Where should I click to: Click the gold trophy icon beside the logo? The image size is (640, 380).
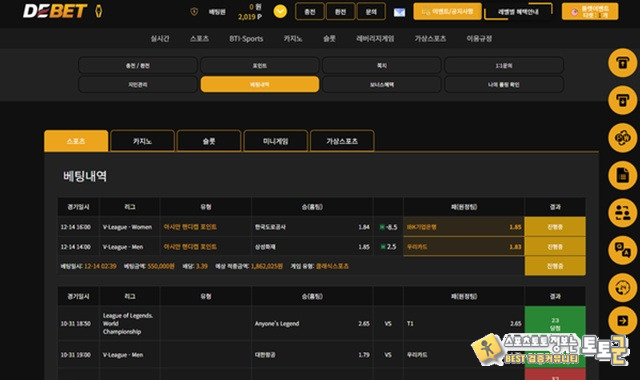pos(98,11)
